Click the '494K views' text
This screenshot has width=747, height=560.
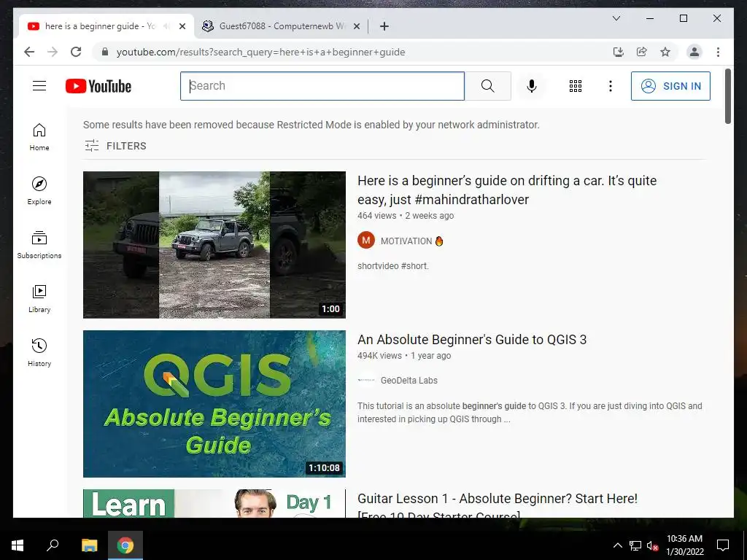click(379, 355)
